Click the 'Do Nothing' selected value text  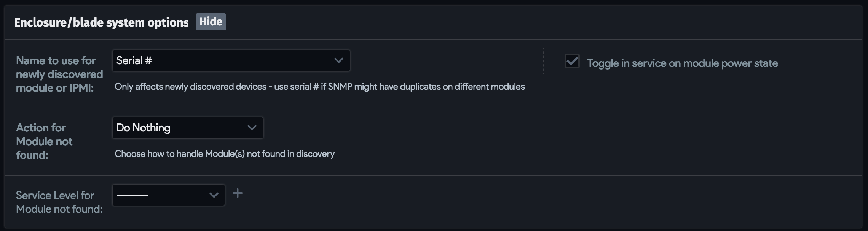click(143, 128)
